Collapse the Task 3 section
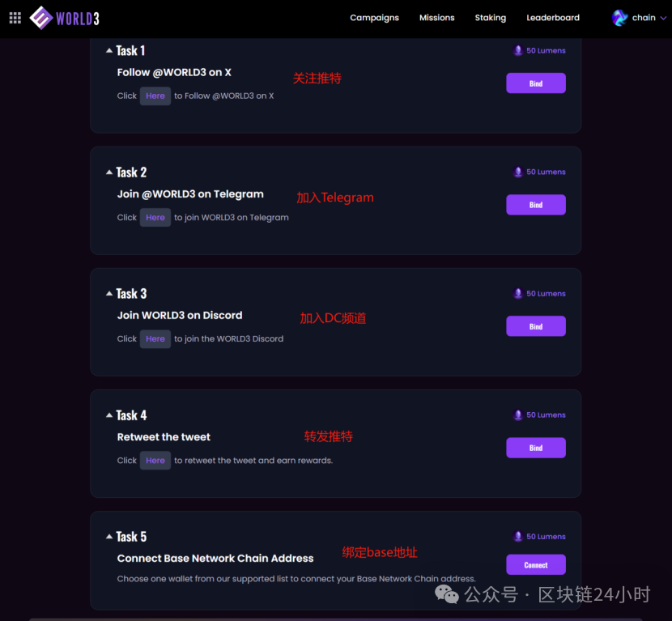Image resolution: width=672 pixels, height=621 pixels. [109, 294]
